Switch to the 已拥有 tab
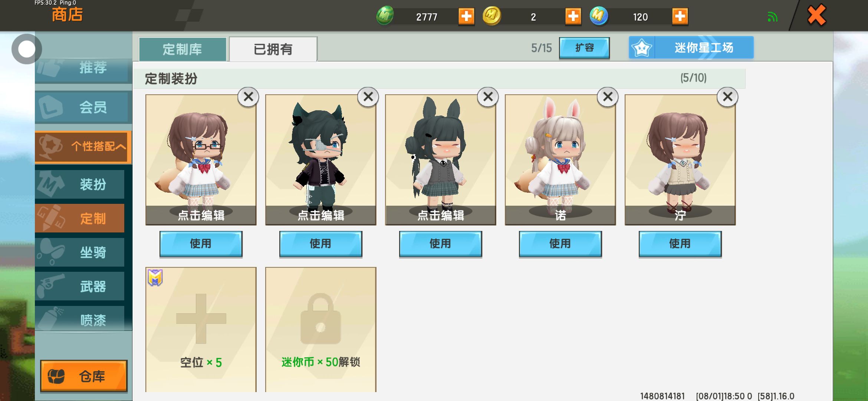This screenshot has width=868, height=401. click(273, 49)
